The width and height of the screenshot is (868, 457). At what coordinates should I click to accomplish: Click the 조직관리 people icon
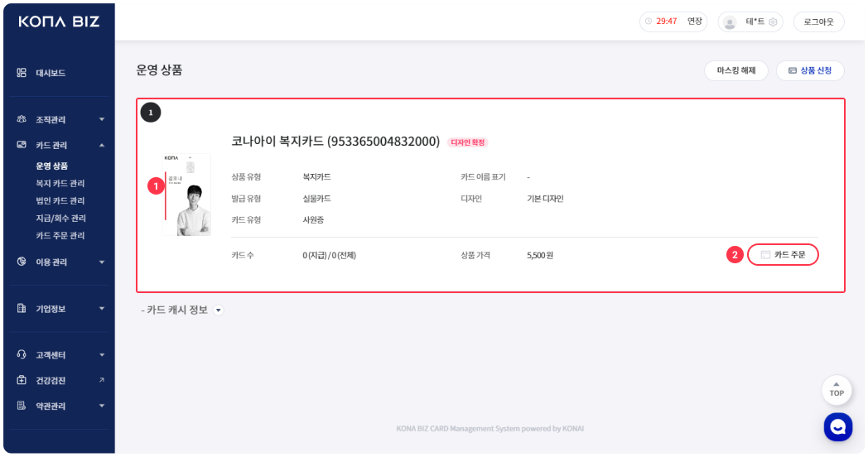pyautogui.click(x=22, y=119)
